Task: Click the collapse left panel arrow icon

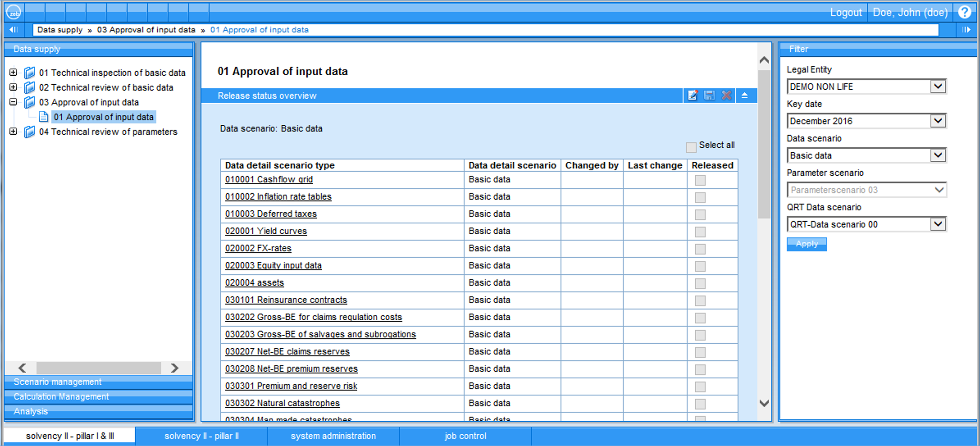Action: (14, 30)
